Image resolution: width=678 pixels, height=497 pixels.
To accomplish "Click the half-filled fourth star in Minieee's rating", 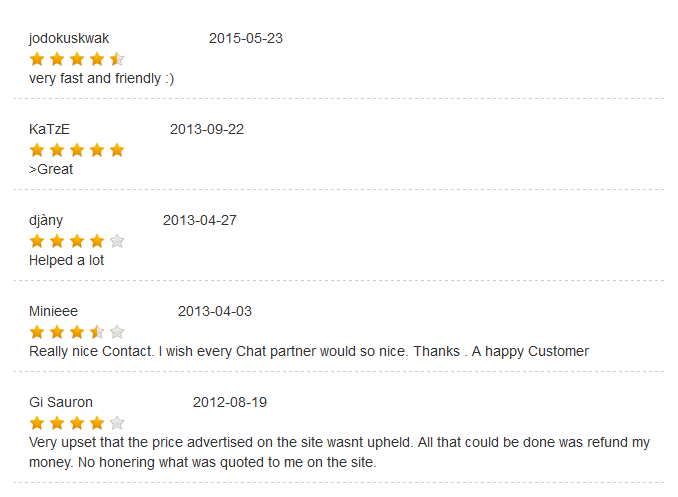I will (97, 332).
